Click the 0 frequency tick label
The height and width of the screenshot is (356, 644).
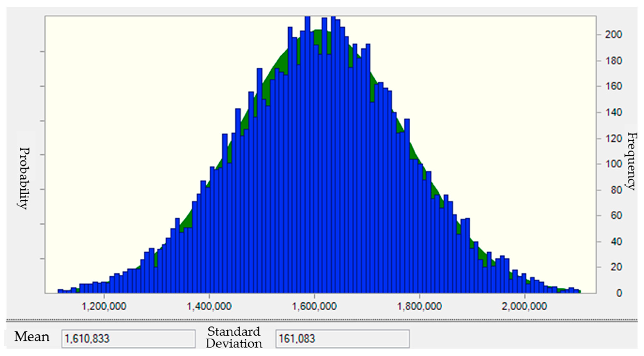pos(619,293)
